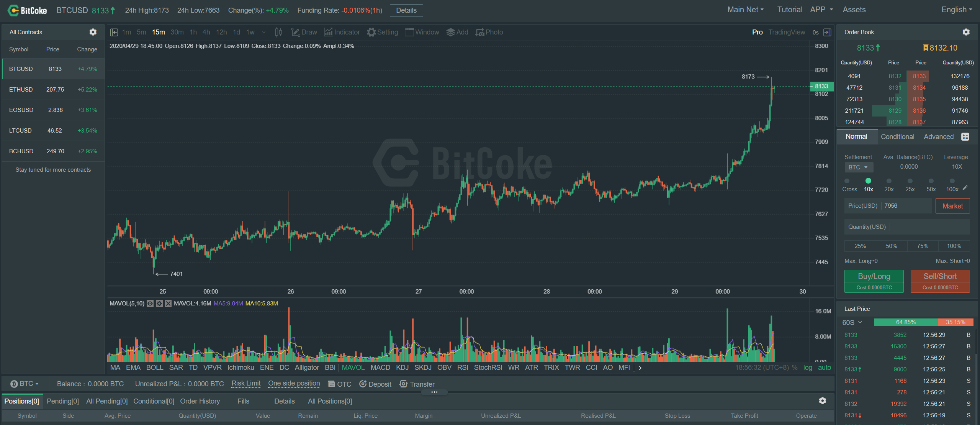The width and height of the screenshot is (980, 425).
Task: Click the Market price button
Action: click(x=952, y=206)
